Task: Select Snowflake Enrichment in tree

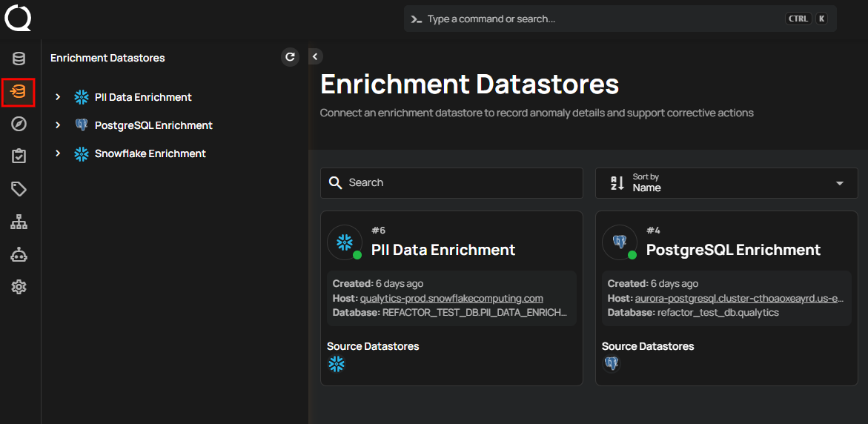Action: pyautogui.click(x=150, y=154)
